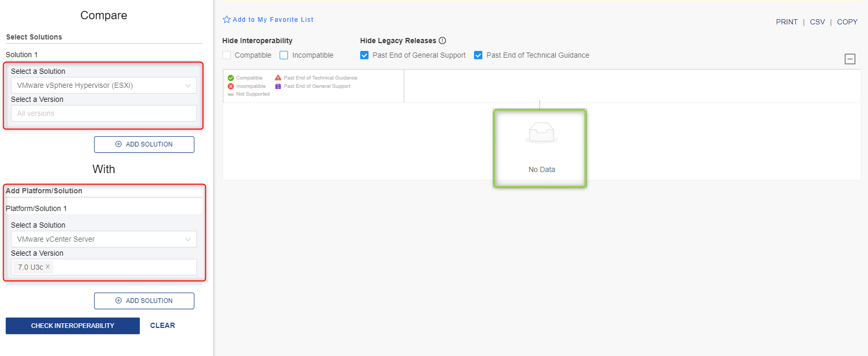The width and height of the screenshot is (868, 356).
Task: Click Add to My Favorite List link
Action: tap(273, 20)
